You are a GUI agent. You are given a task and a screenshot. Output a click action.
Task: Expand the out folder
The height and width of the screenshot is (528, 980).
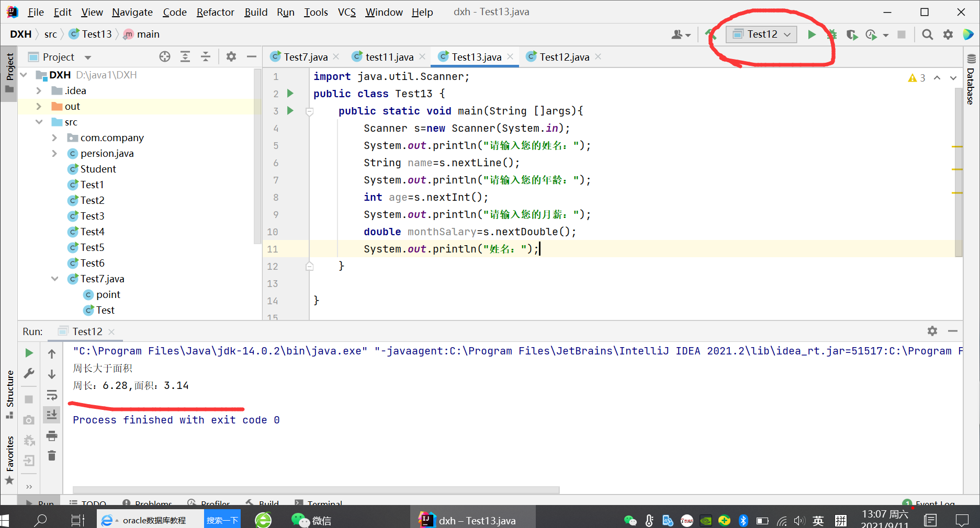tap(39, 106)
